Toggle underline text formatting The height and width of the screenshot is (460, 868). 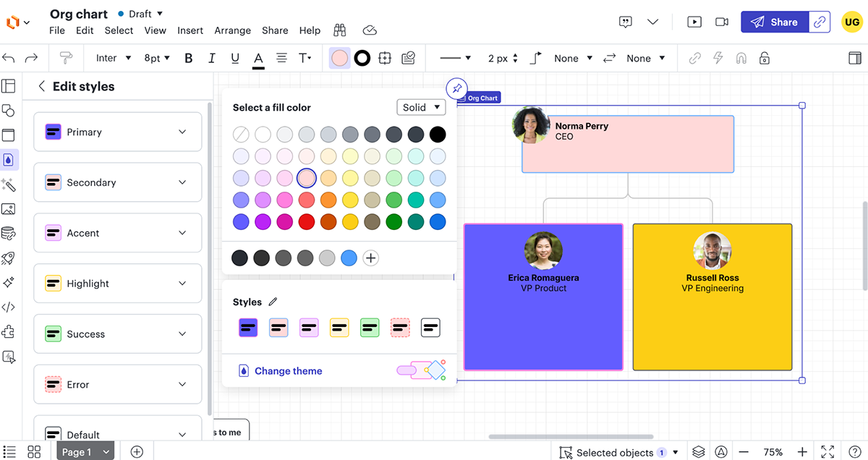[x=235, y=59]
